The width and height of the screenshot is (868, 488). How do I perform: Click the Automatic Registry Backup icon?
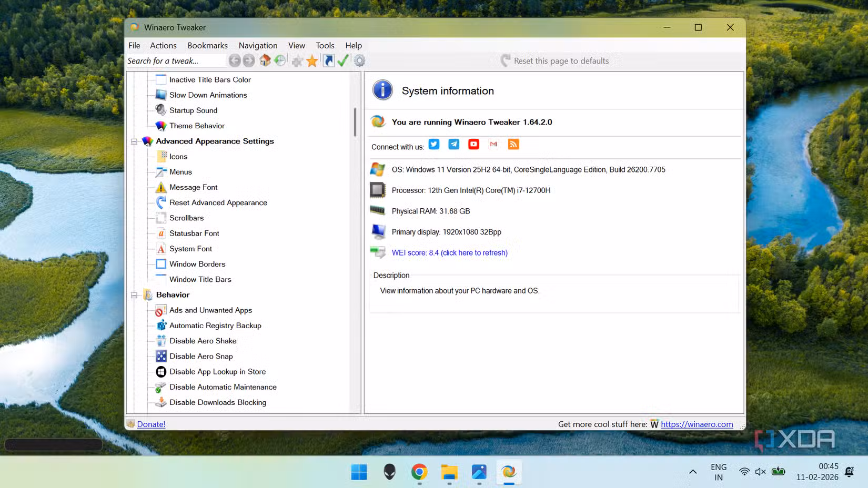(161, 326)
